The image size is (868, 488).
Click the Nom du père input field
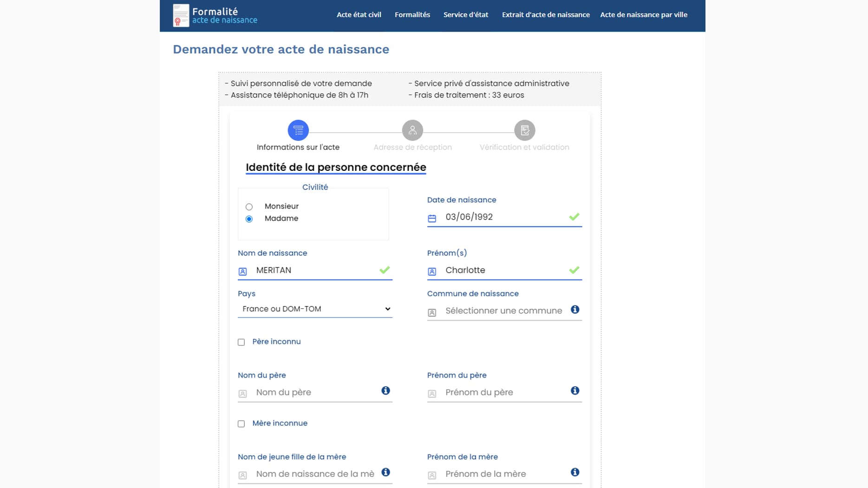[x=315, y=392]
